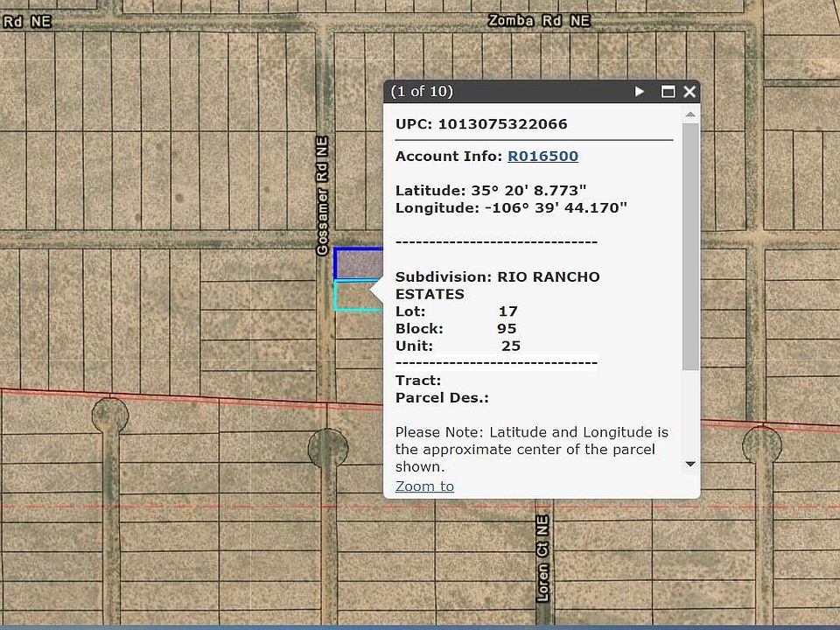
Task: Maximize the parcel info popup
Action: tap(668, 92)
